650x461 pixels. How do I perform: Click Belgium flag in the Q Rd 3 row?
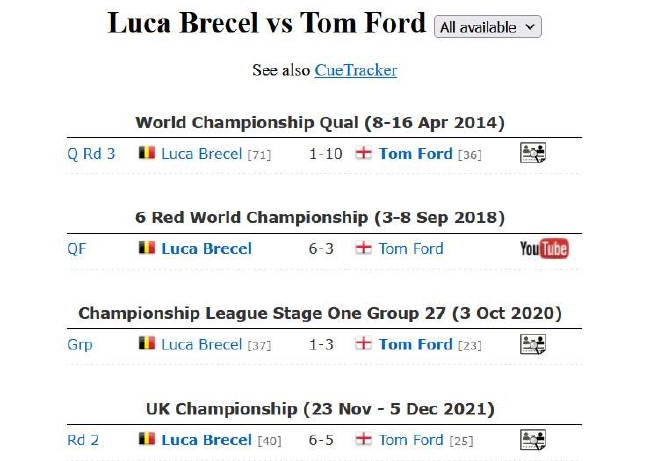tap(147, 153)
